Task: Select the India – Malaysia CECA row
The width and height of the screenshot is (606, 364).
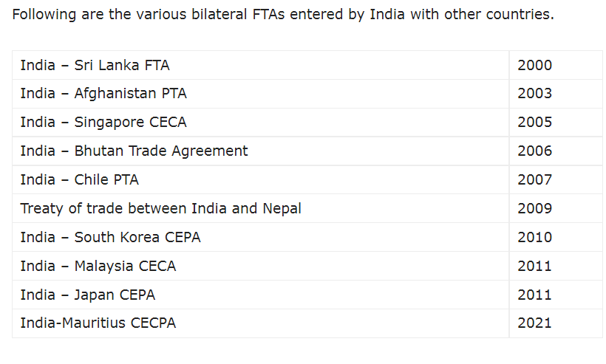Action: (98, 266)
